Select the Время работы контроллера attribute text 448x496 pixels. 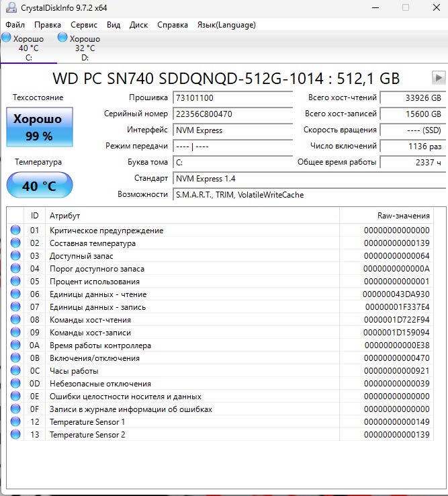click(100, 345)
